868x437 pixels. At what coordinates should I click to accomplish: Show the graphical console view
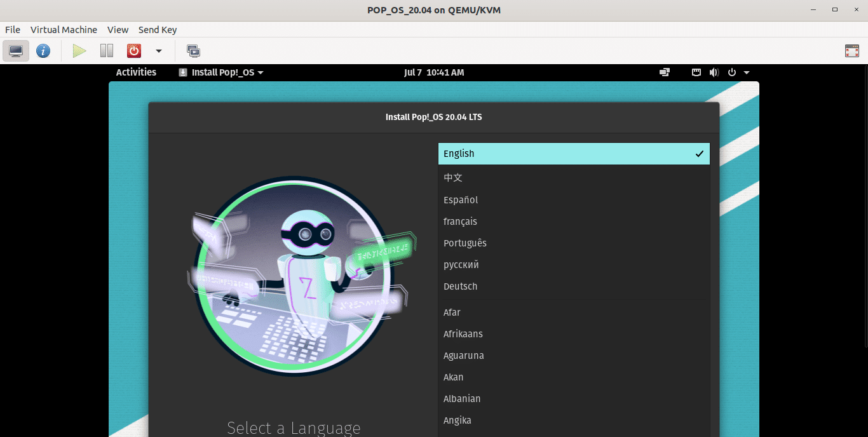(16, 51)
